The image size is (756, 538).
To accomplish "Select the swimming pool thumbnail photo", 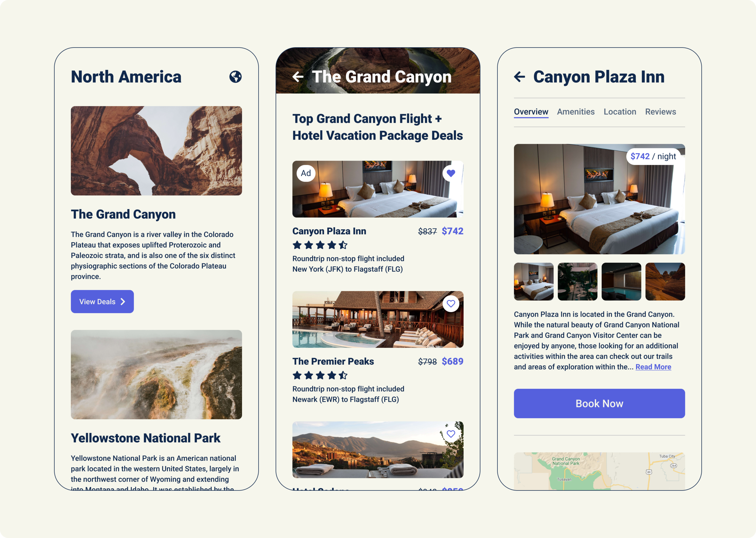I will pos(621,282).
